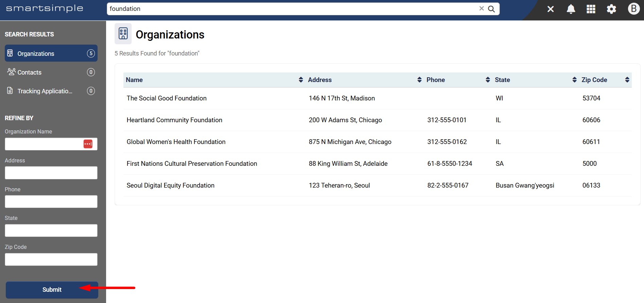Open settings gear menu
Image resolution: width=644 pixels, height=303 pixels.
point(611,9)
